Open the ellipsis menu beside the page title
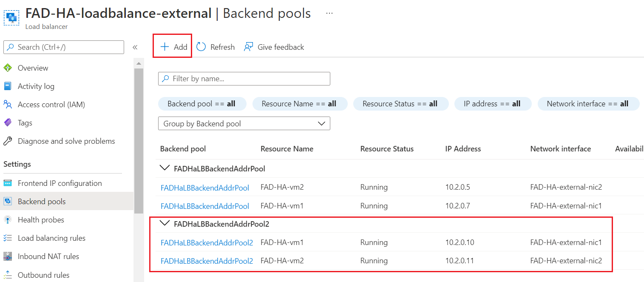The width and height of the screenshot is (644, 282). 329,13
